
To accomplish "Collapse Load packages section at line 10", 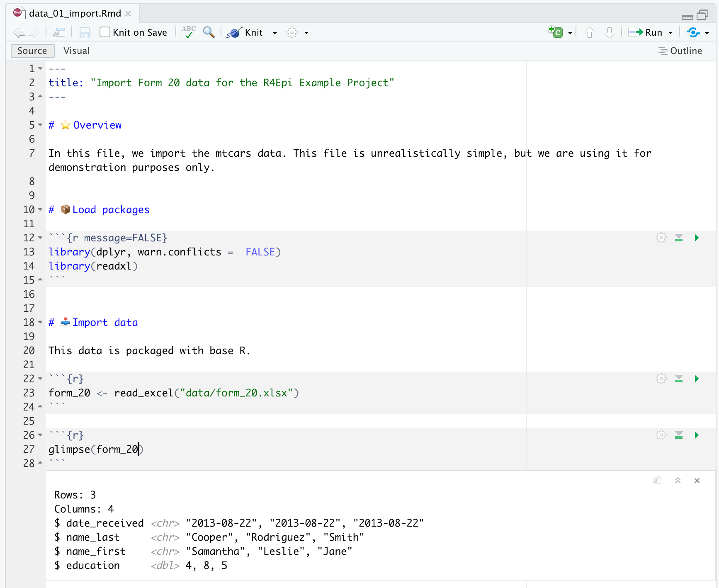I will click(x=40, y=209).
